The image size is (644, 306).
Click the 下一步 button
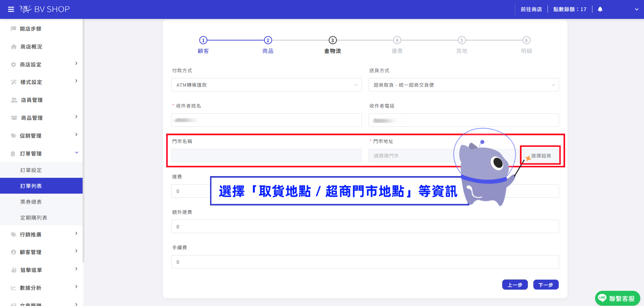click(x=546, y=285)
